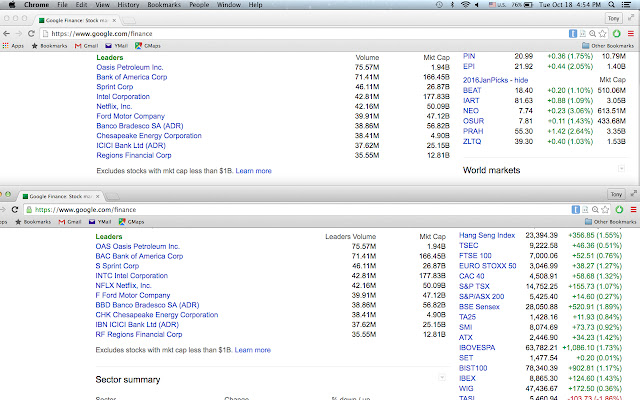Open the Notification Center icon
Viewport: 640px width, 400px height.
[x=626, y=4]
